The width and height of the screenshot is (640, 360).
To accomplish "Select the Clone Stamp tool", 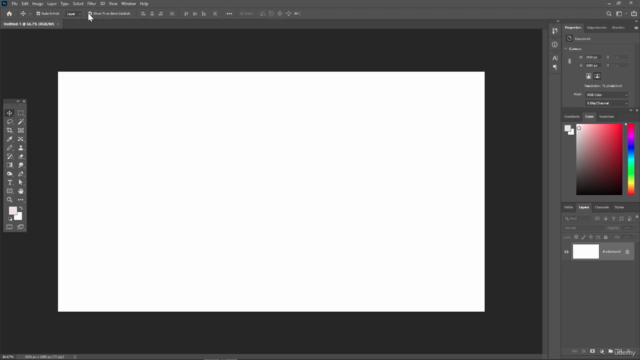I will (21, 148).
